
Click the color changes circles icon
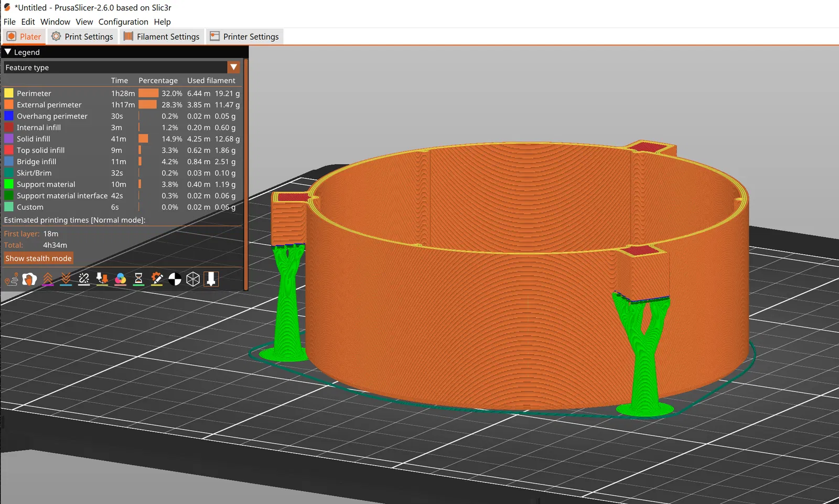click(x=121, y=279)
